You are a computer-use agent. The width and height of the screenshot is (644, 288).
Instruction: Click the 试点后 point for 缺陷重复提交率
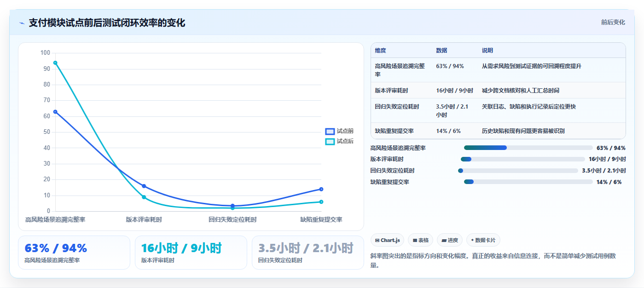point(321,202)
